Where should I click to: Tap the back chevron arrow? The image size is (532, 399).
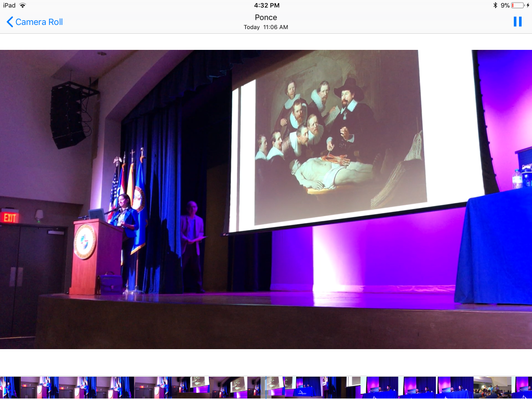(x=9, y=22)
